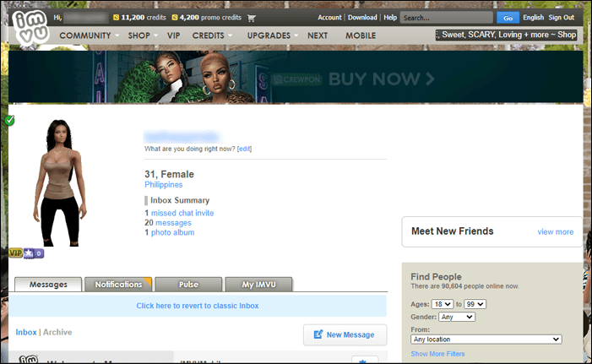Image resolution: width=592 pixels, height=364 pixels.
Task: Click the edit status link
Action: (x=244, y=149)
